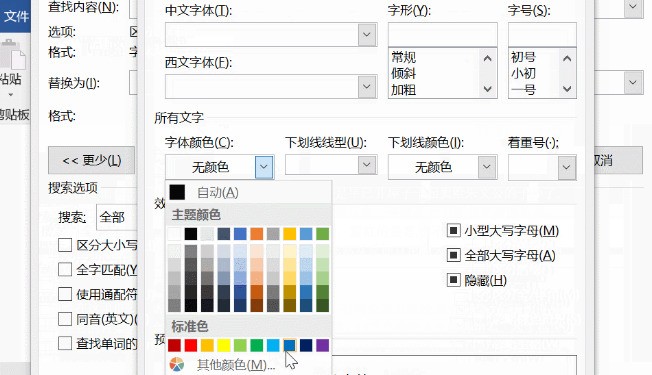
Task: Expand 下划线线型 dropdown
Action: [x=367, y=165]
